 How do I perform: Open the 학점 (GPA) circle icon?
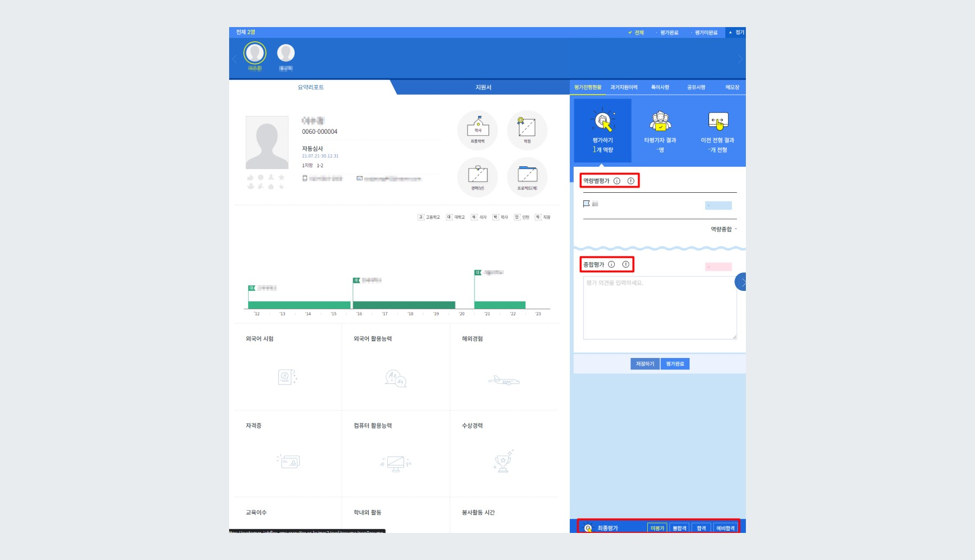526,129
